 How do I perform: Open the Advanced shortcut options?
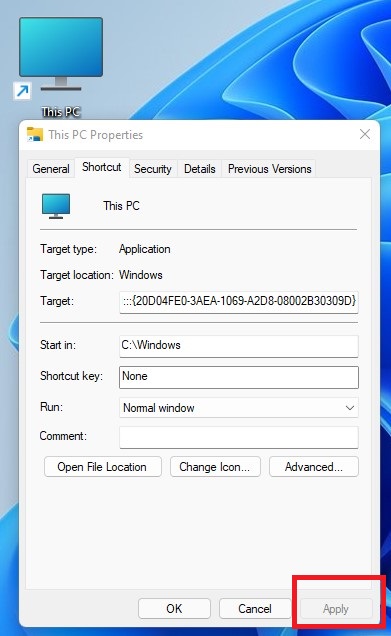click(314, 466)
